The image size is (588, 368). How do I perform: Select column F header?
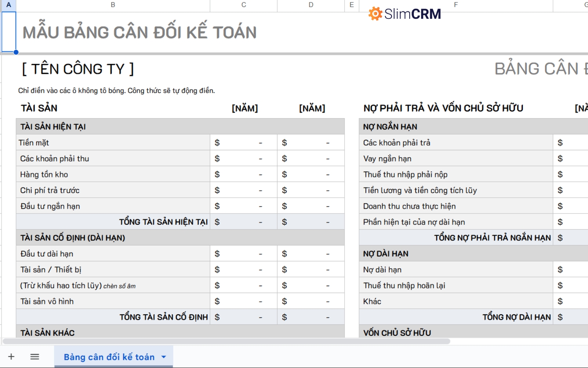pyautogui.click(x=456, y=5)
